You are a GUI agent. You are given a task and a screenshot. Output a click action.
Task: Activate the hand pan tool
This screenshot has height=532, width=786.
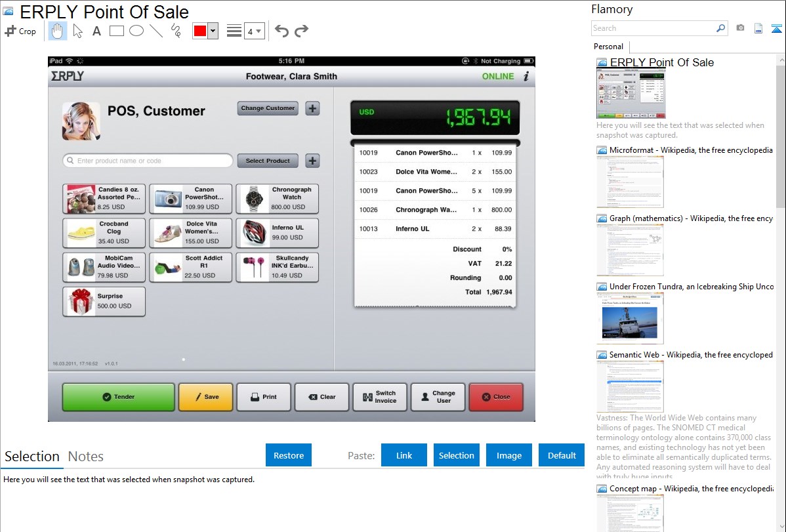[57, 31]
